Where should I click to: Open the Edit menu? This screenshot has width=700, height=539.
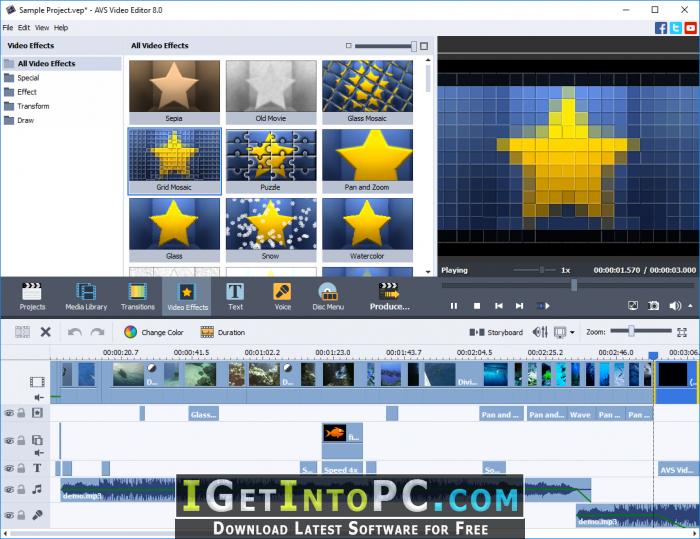pyautogui.click(x=24, y=28)
